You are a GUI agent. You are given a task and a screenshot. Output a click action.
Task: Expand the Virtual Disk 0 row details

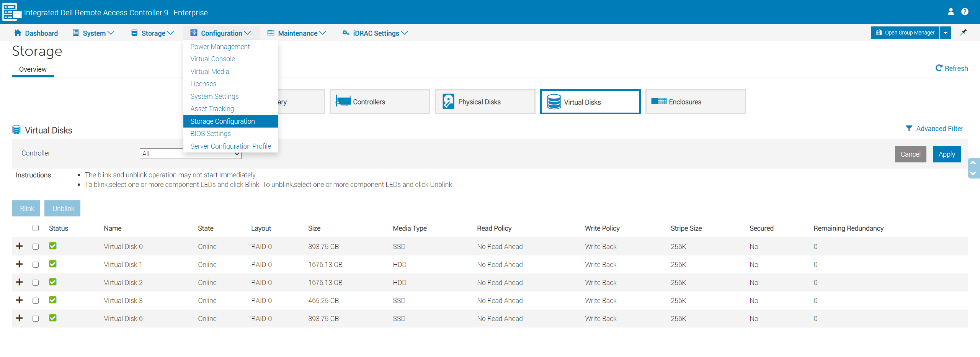click(20, 246)
